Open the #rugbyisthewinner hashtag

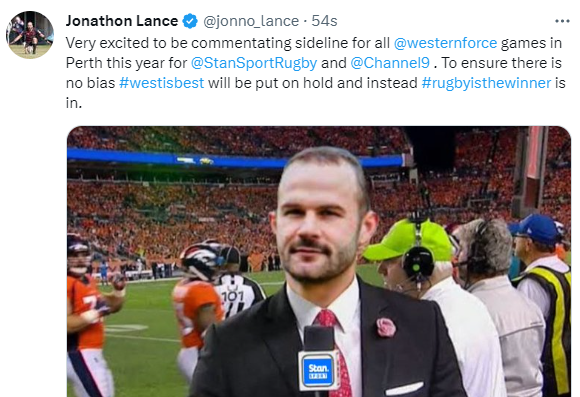coord(486,83)
